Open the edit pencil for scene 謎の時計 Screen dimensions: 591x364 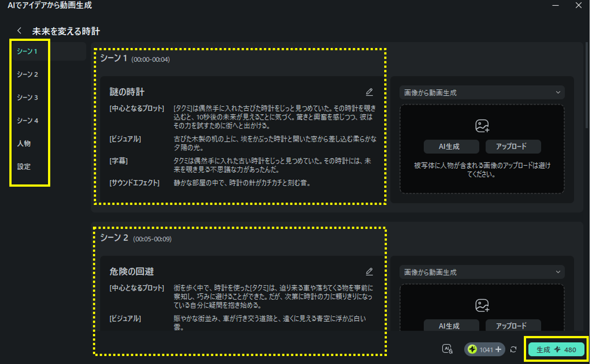click(x=369, y=92)
